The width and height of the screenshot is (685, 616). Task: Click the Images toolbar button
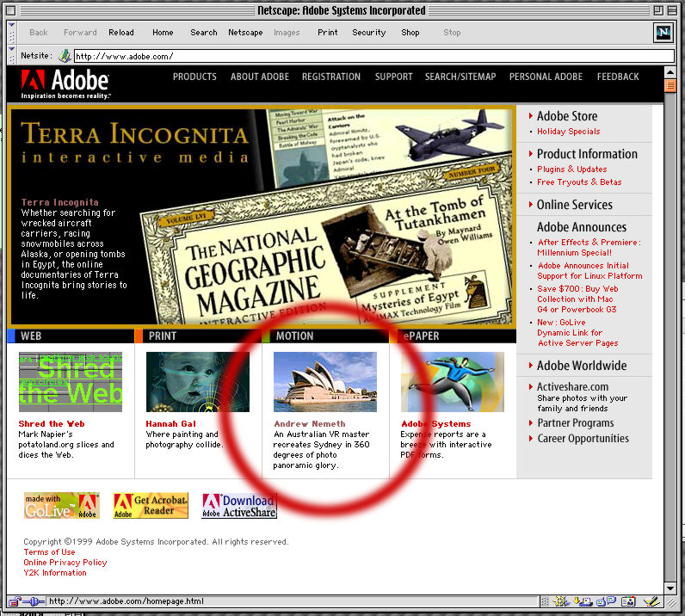coord(287,33)
